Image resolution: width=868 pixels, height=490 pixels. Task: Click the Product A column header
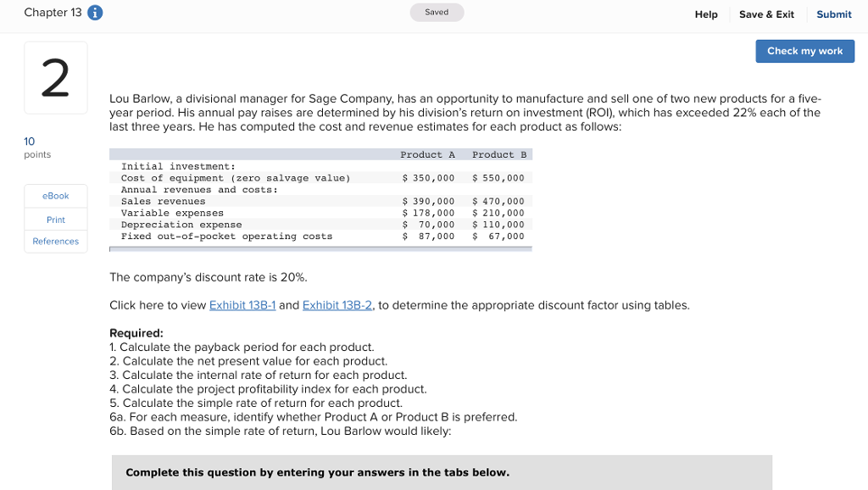pos(428,154)
